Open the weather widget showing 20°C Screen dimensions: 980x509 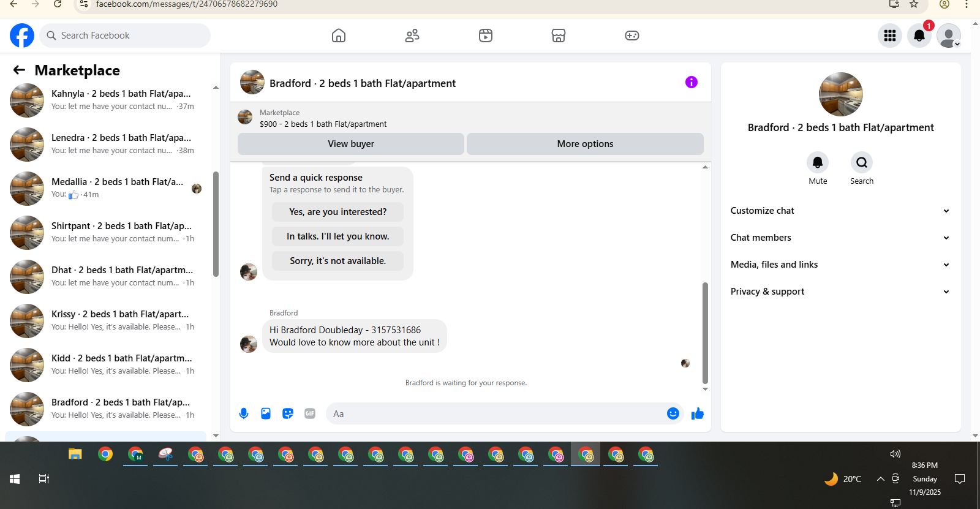pos(843,479)
